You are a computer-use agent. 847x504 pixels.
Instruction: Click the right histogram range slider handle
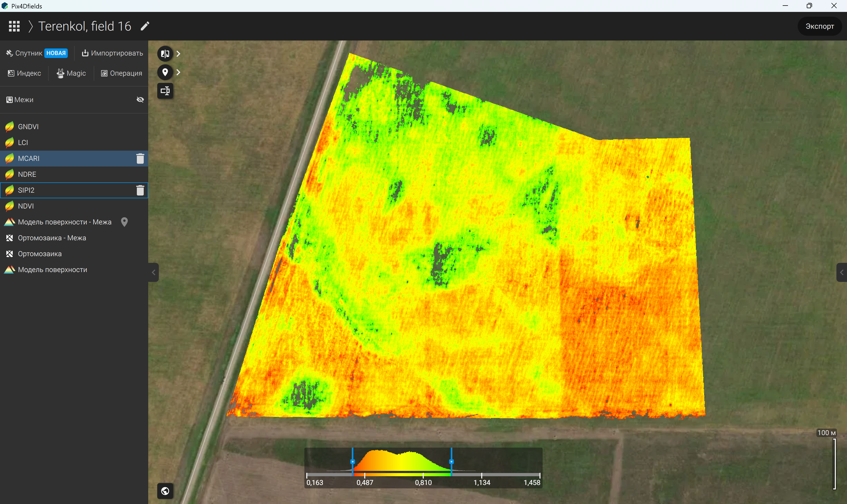click(451, 462)
